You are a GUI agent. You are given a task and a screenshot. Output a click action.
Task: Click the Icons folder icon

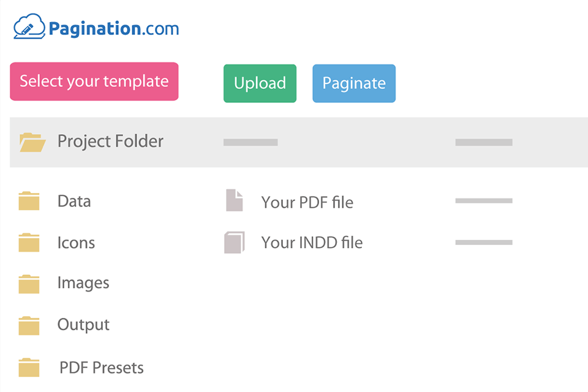(29, 243)
